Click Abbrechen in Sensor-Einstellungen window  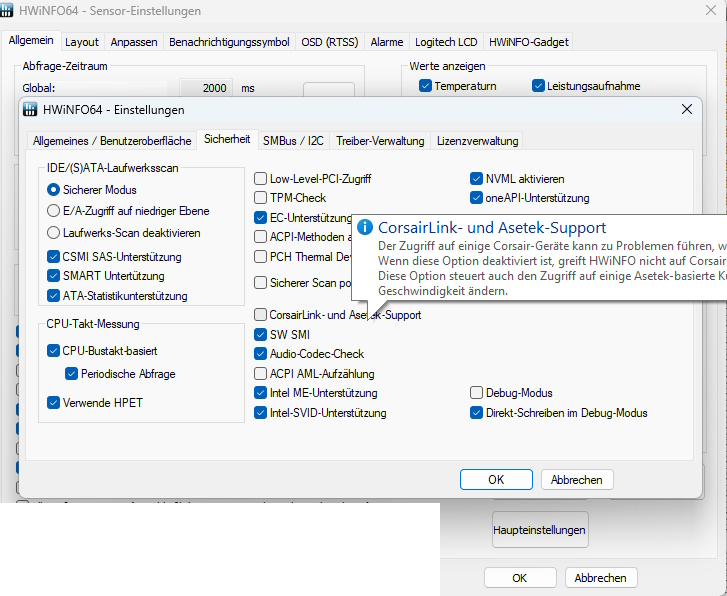[x=600, y=578]
